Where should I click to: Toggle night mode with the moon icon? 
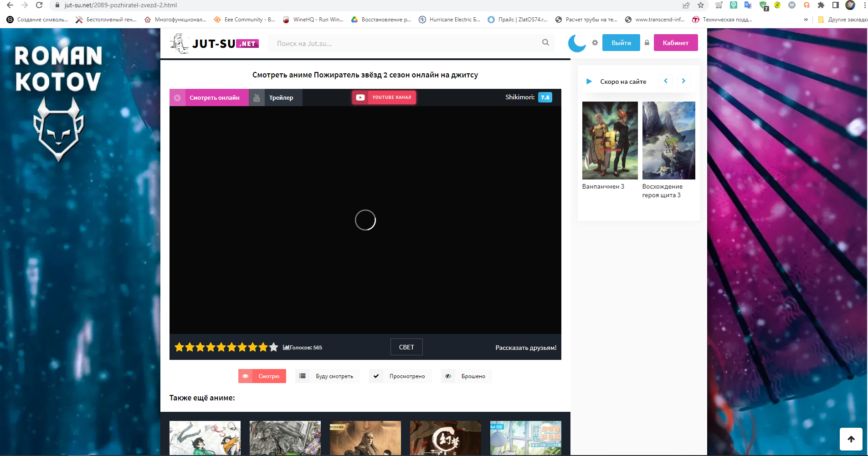pos(577,43)
